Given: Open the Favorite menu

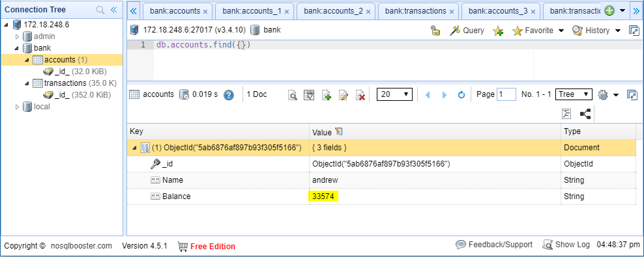Looking at the screenshot, I should (538, 31).
